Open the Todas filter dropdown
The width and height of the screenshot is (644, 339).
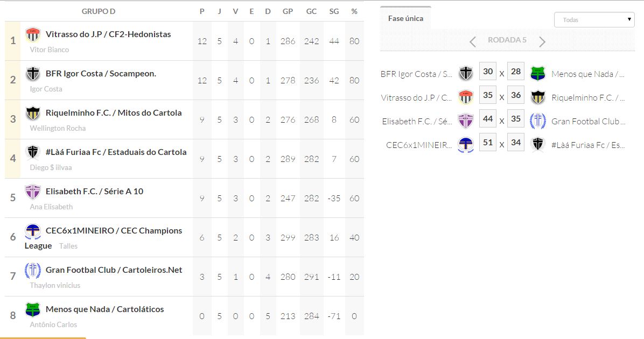pos(594,20)
